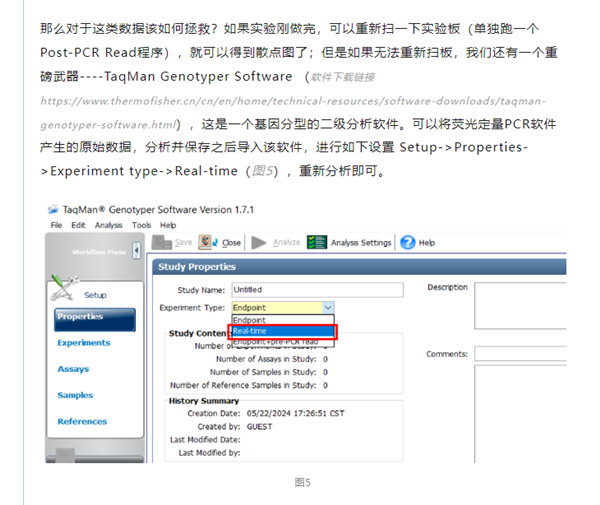Viewport: 600px width, 505px height.
Task: Go to Experiments in the workflow sidebar
Action: point(84,343)
